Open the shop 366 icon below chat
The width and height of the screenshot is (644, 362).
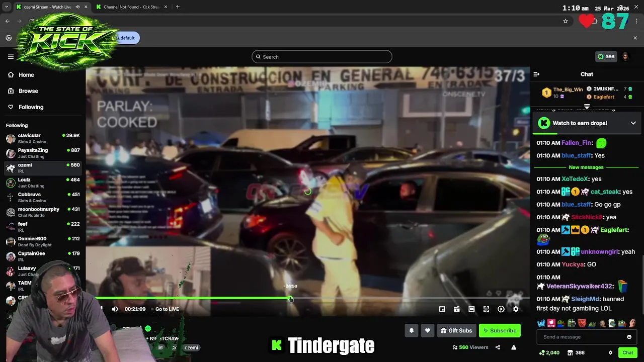575,353
